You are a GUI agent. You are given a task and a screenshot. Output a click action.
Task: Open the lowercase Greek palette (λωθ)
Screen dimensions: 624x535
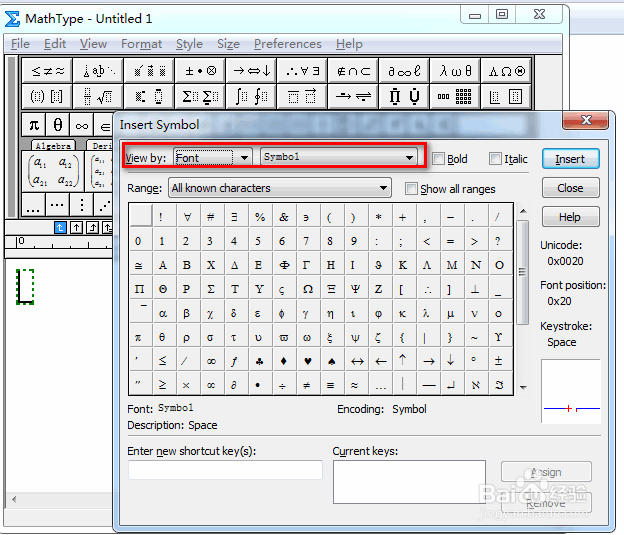455,71
